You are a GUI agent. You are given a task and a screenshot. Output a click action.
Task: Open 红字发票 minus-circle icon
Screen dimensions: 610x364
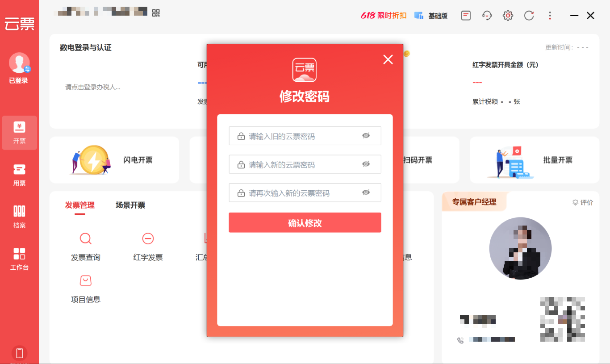148,238
